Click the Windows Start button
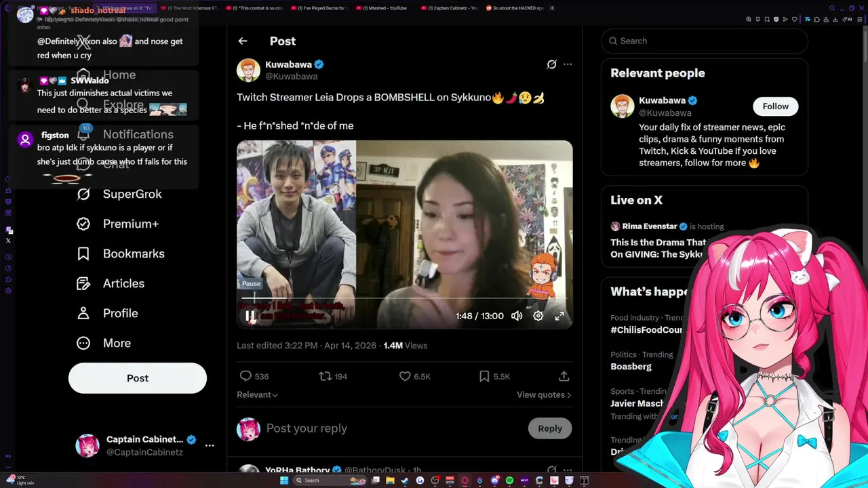The height and width of the screenshot is (488, 868). (284, 481)
